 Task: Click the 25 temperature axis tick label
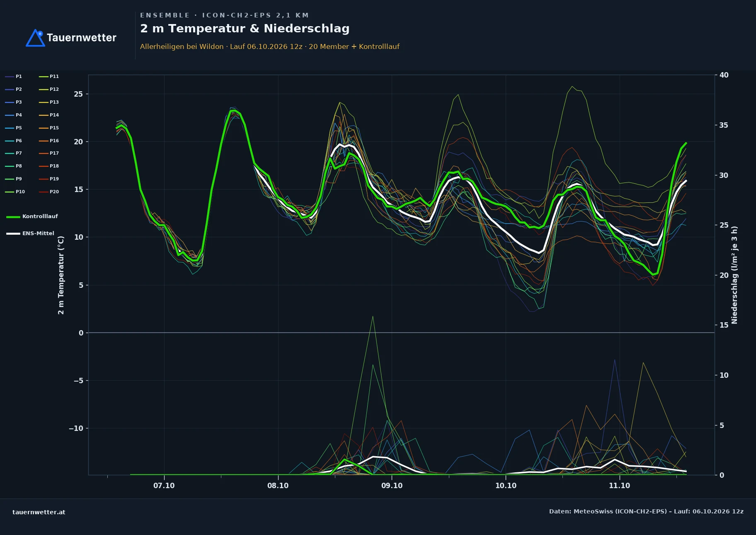point(78,94)
